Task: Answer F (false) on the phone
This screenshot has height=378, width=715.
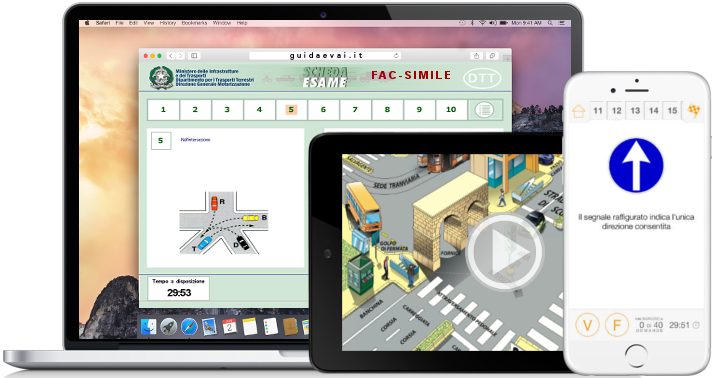Action: coord(617,325)
